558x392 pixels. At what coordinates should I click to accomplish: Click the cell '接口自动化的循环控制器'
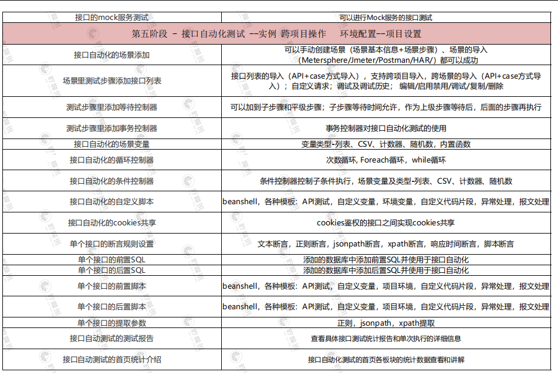tap(111, 160)
